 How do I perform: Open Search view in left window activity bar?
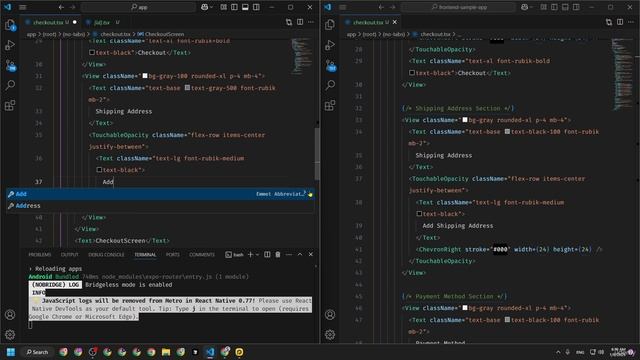[10, 85]
